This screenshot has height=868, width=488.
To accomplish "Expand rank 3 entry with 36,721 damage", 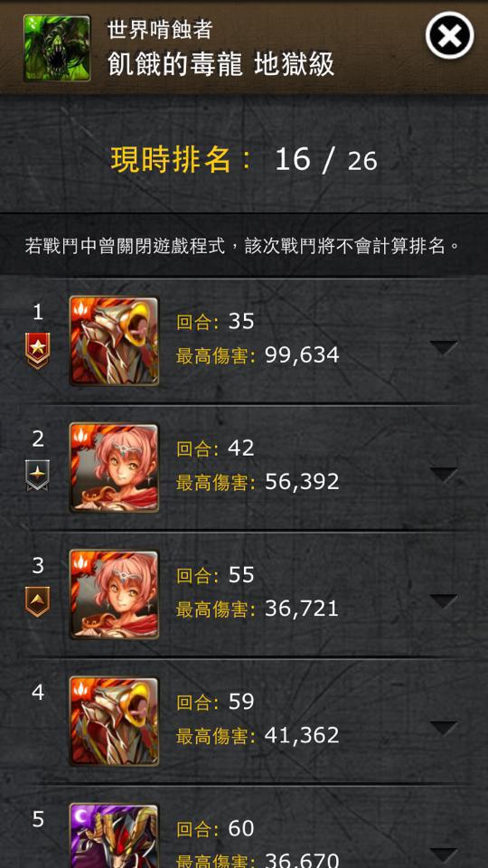I will [444, 602].
